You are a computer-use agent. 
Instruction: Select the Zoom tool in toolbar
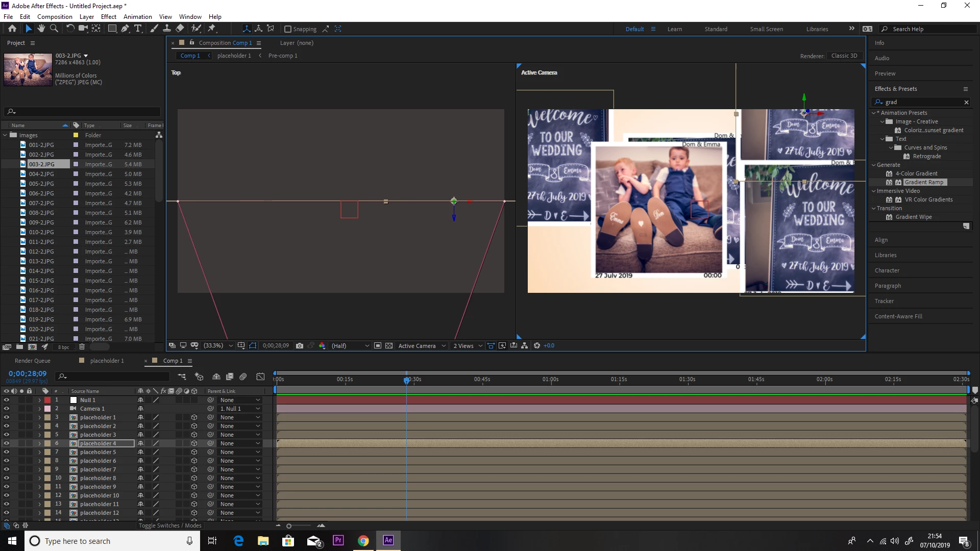[x=54, y=29]
